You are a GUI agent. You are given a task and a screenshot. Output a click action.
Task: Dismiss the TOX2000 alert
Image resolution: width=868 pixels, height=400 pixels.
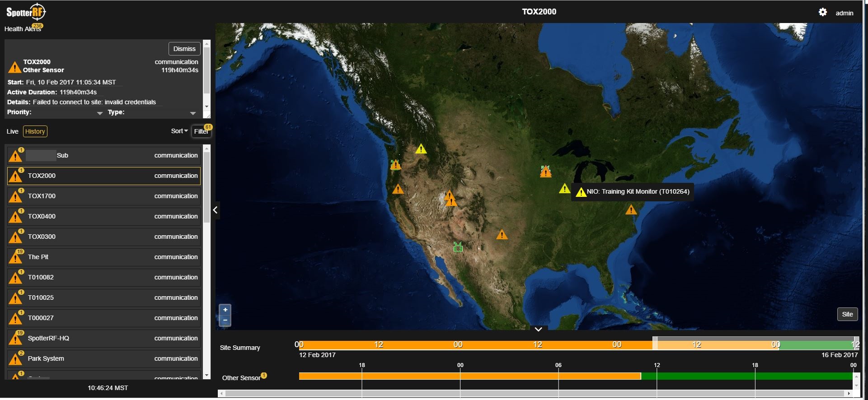tap(184, 49)
